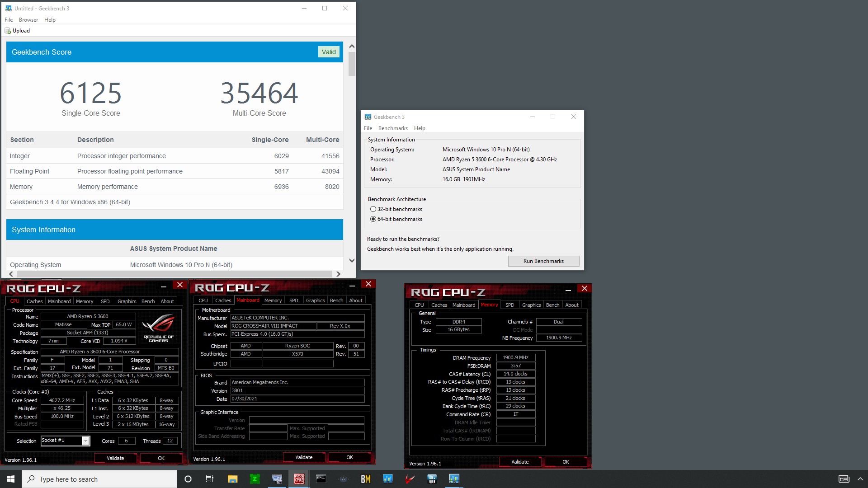This screenshot has height=488, width=868.
Task: Click Untitled - Geekbench 3 window title icon
Action: (8, 8)
